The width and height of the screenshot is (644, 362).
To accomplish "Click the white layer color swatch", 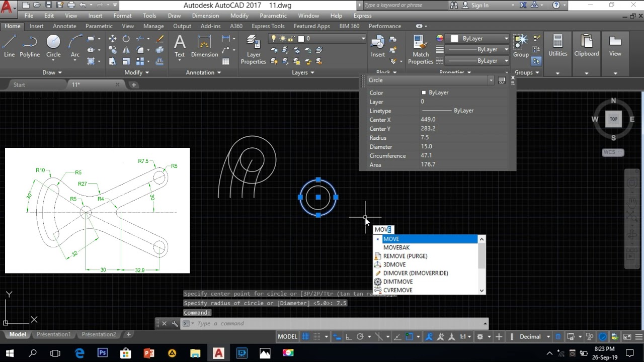I will pos(301,39).
